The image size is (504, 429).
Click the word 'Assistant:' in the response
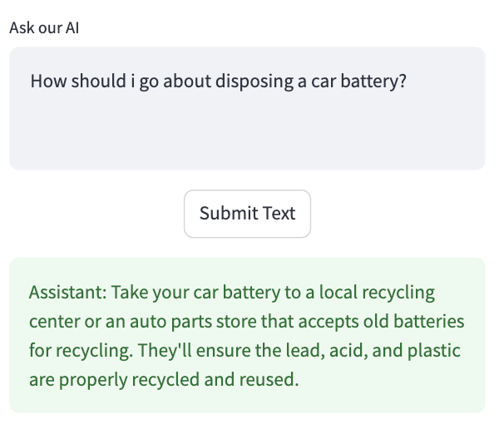click(67, 293)
